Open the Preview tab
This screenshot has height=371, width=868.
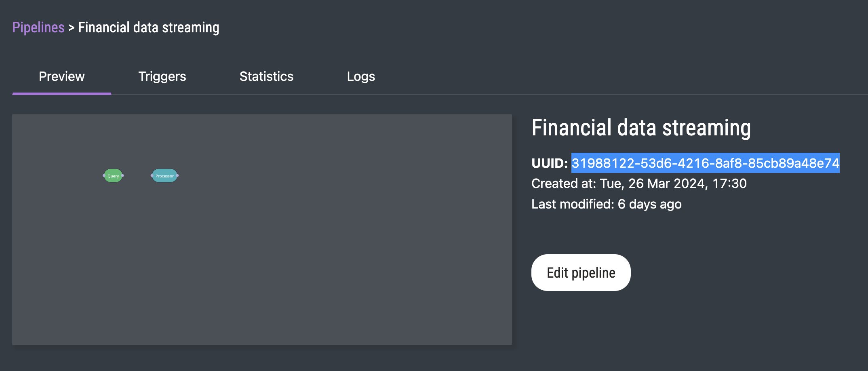pyautogui.click(x=62, y=76)
